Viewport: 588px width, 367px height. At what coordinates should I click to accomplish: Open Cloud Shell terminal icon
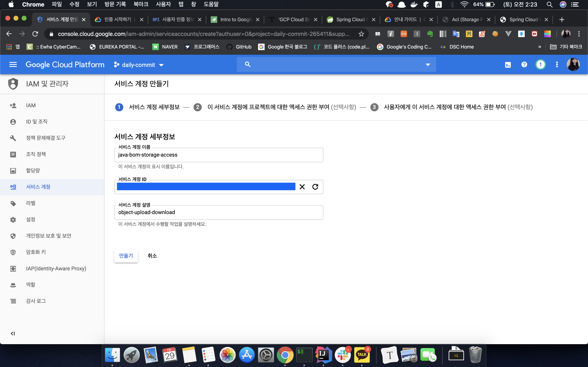point(508,65)
